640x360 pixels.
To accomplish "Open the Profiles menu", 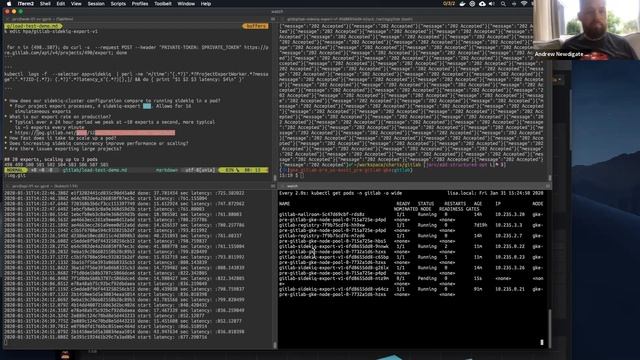I will click(140, 4).
